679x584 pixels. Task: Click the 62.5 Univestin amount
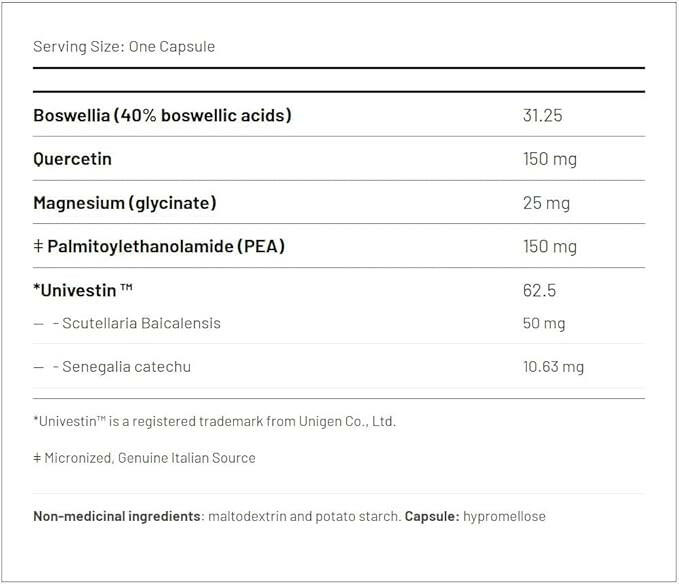(x=539, y=291)
